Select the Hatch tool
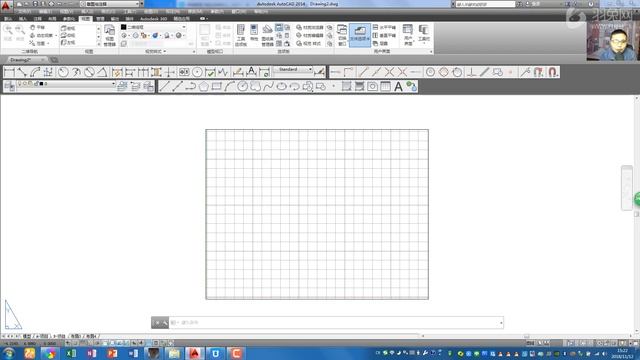640x360 pixels. pyautogui.click(x=347, y=87)
